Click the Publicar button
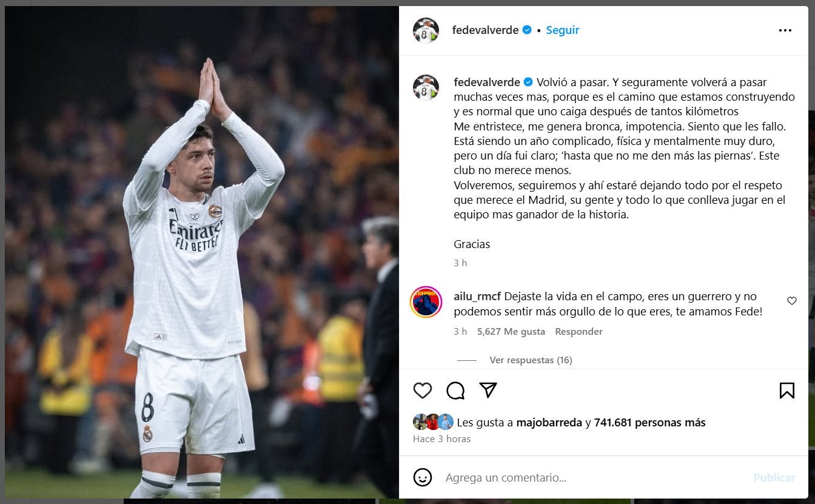Image resolution: width=815 pixels, height=504 pixels. pyautogui.click(x=774, y=478)
